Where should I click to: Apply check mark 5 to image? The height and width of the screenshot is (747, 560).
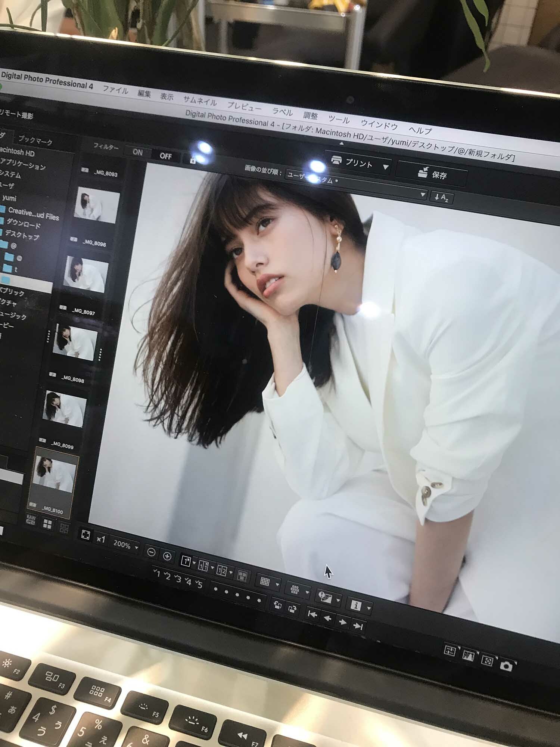pyautogui.click(x=199, y=584)
